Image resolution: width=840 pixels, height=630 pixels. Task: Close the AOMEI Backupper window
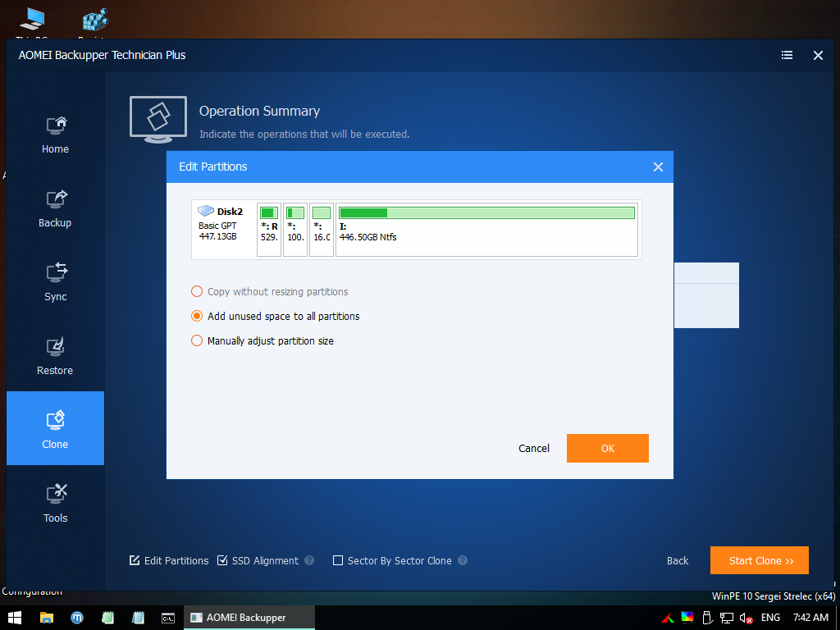click(x=818, y=55)
